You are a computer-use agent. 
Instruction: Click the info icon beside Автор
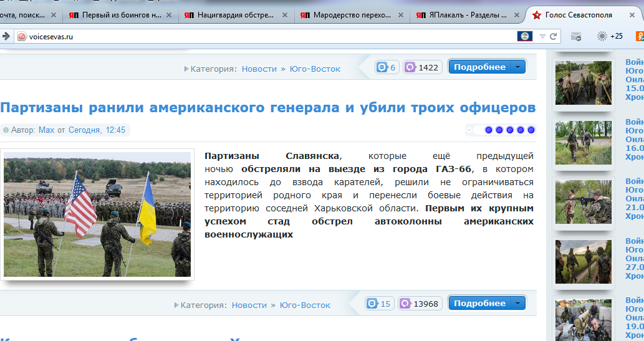pos(6,130)
